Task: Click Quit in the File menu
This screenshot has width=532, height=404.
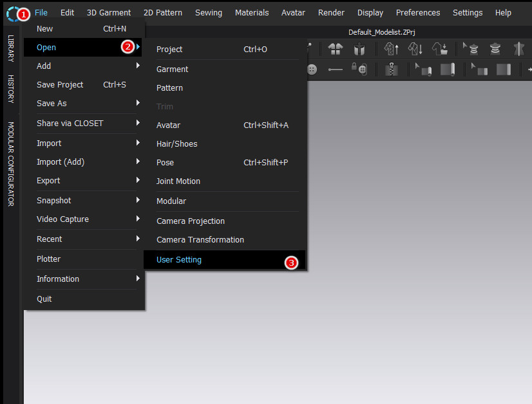Action: point(44,298)
